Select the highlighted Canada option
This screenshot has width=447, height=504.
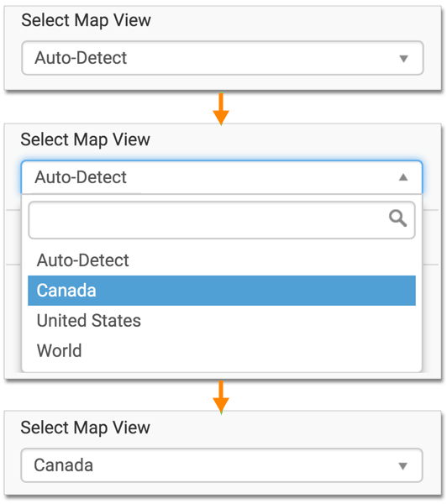[222, 291]
